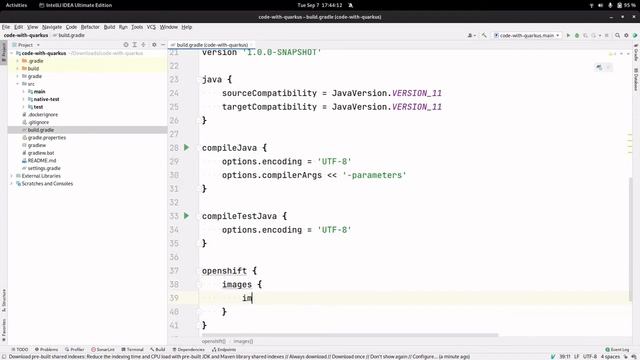Open the Database tool window on right edge
Viewport: 640px width, 360px height.
pyautogui.click(x=636, y=80)
